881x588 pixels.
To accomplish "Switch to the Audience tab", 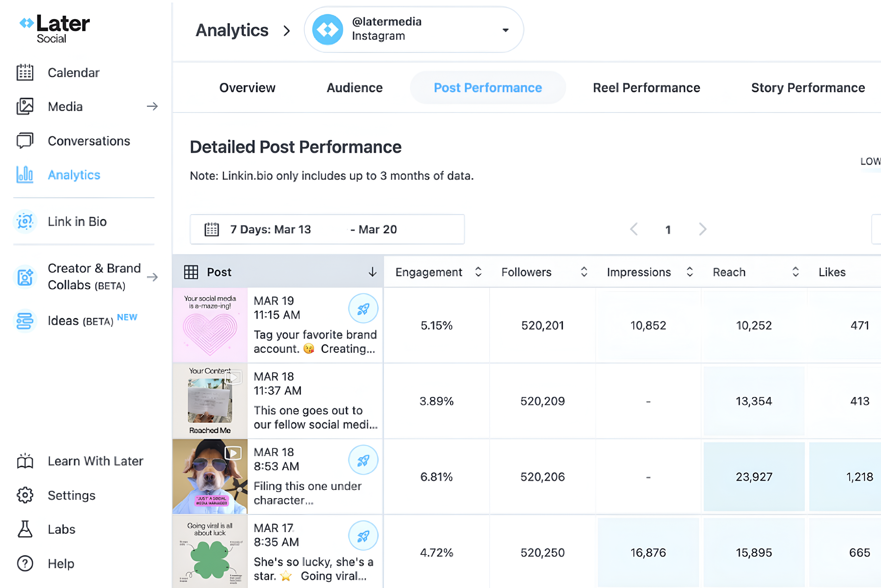I will pyautogui.click(x=354, y=88).
